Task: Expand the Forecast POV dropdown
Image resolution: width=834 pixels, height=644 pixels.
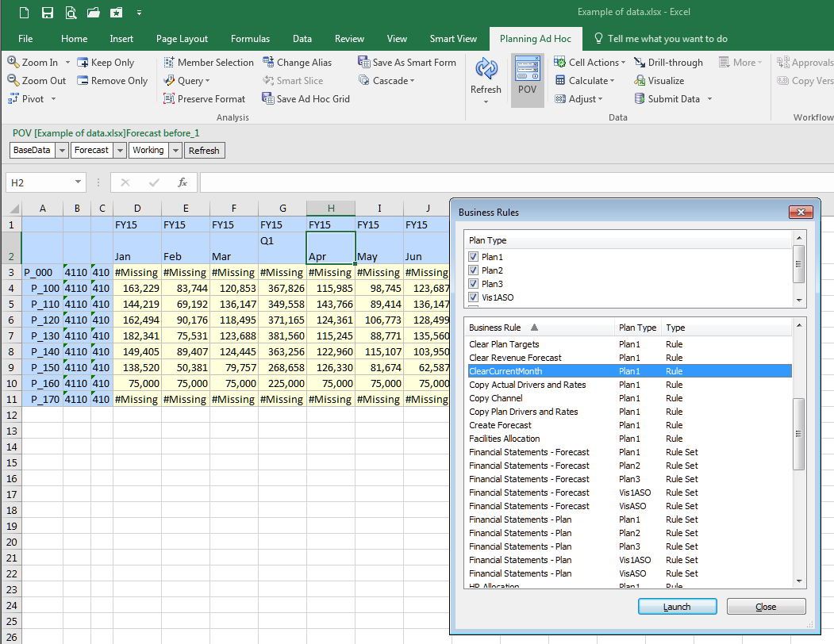Action: pos(121,151)
